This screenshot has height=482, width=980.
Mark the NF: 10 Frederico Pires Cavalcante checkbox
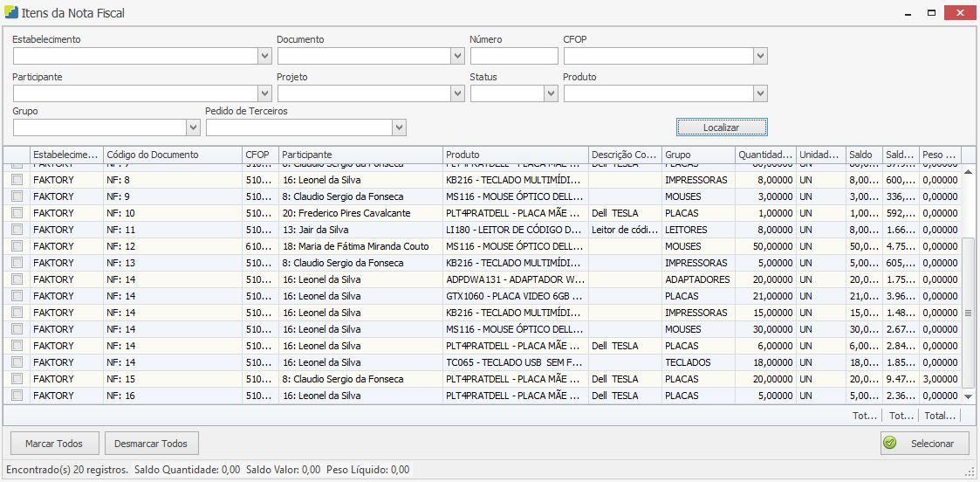(17, 213)
